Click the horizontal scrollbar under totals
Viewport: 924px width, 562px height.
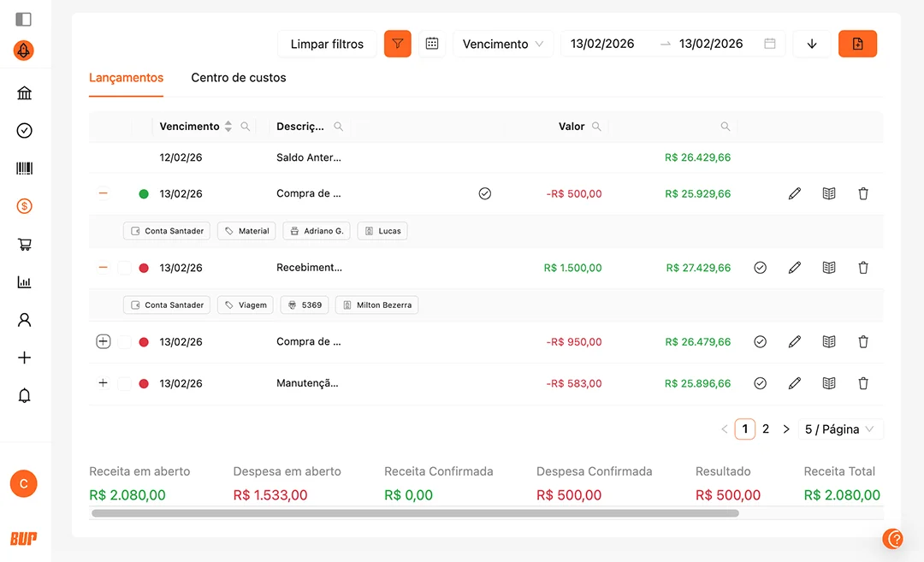click(x=415, y=513)
